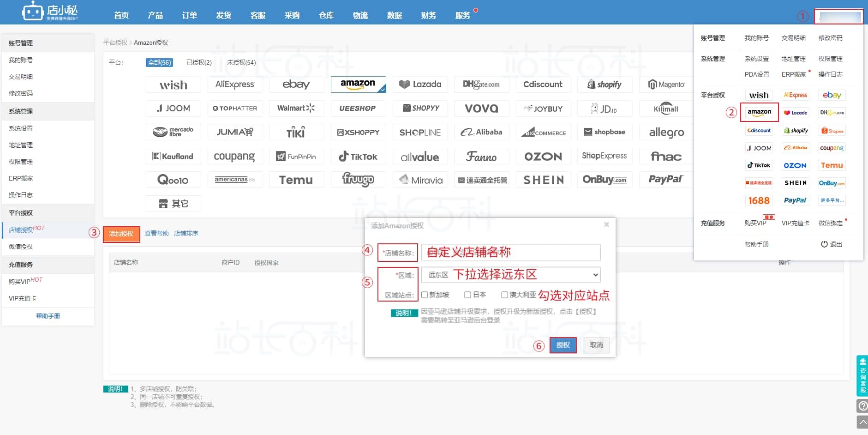Choose the Lazada platform logo in grid

coord(420,85)
